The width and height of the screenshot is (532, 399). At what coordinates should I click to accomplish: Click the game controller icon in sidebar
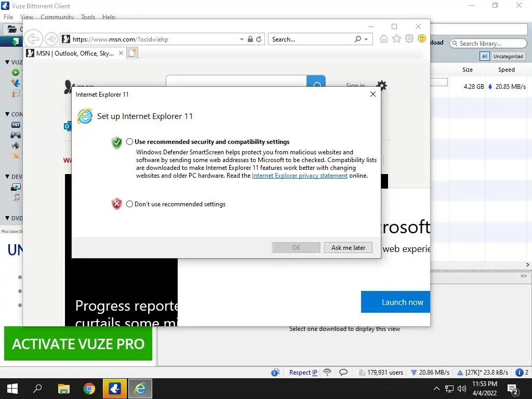click(x=16, y=135)
